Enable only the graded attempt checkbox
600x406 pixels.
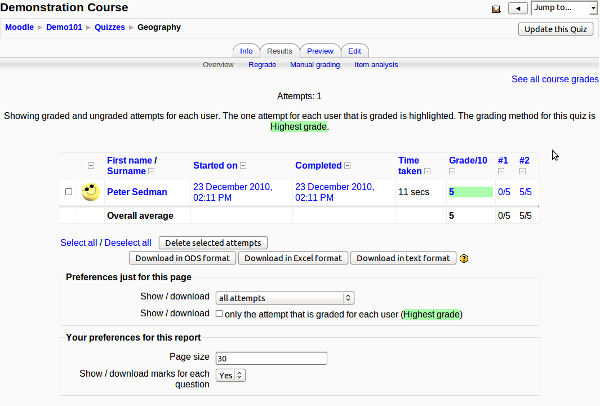pyautogui.click(x=219, y=314)
